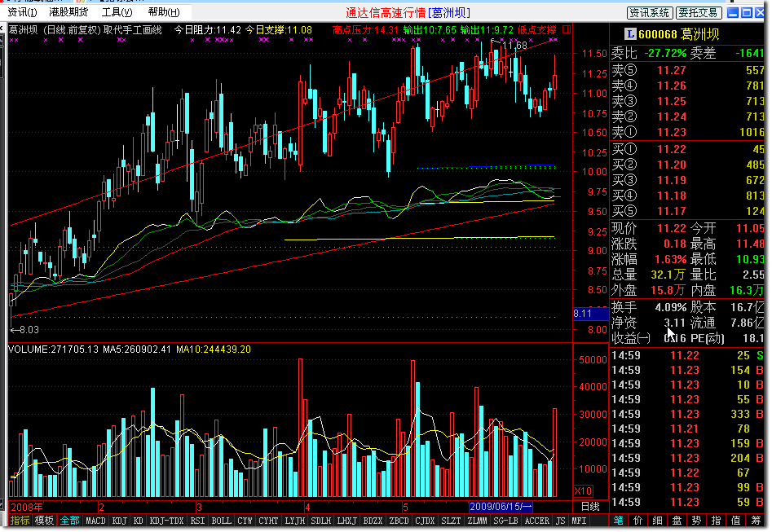Click the 11.68 high price annotation
The width and height of the screenshot is (772, 532).
coord(515,46)
